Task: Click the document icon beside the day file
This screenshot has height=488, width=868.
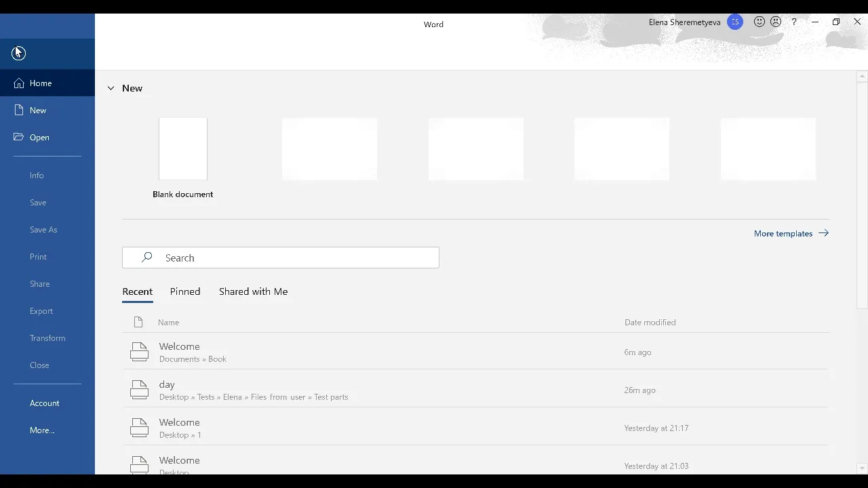Action: 139,389
